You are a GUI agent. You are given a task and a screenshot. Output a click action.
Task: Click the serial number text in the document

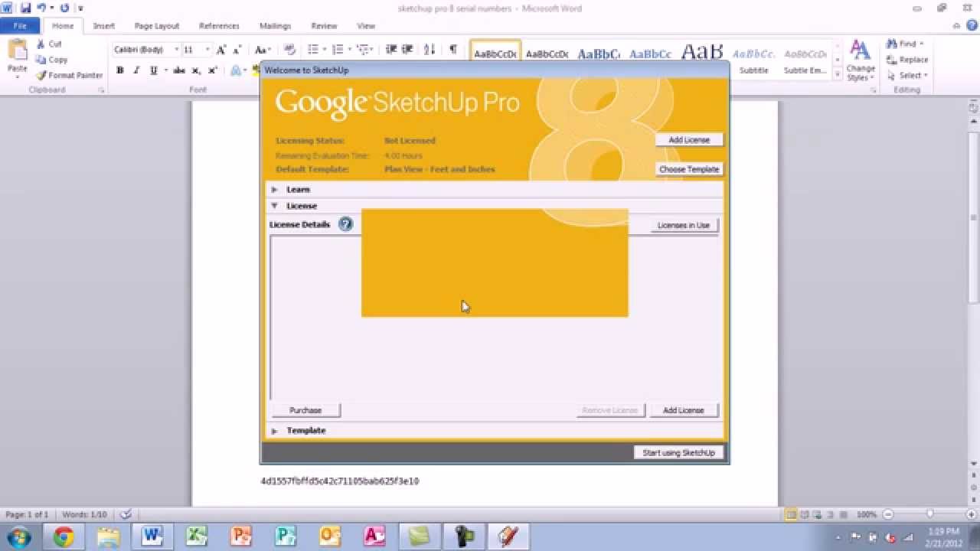tap(340, 481)
